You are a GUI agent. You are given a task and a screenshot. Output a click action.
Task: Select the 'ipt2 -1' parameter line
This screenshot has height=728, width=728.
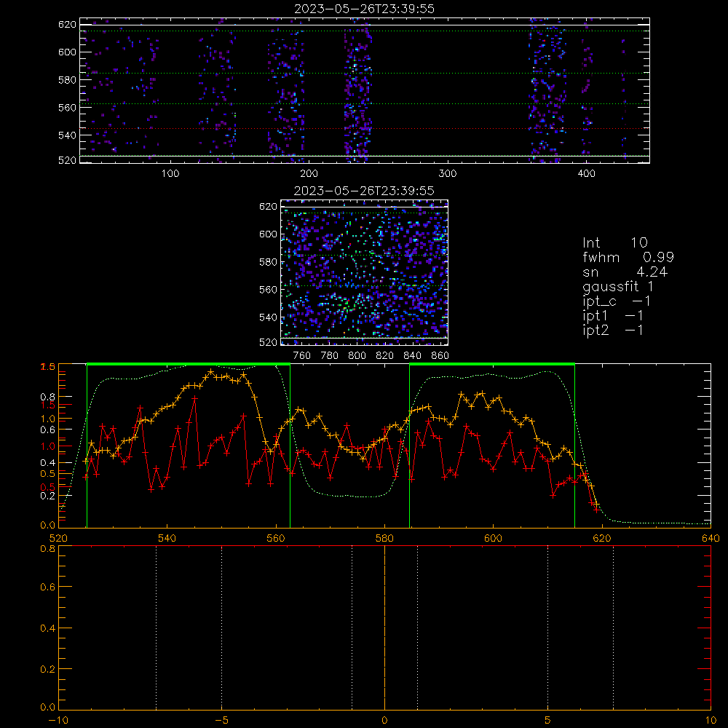[x=613, y=330]
